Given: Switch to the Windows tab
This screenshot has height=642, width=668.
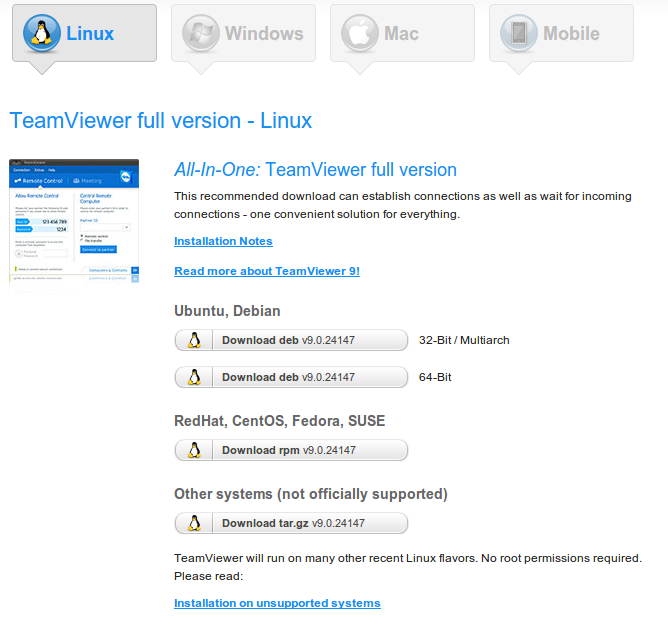Looking at the screenshot, I should 243,33.
